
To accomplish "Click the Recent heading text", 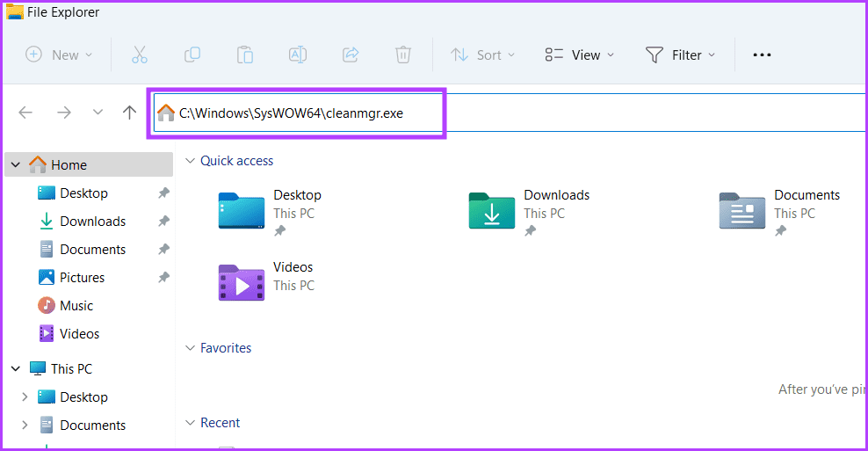I will pyautogui.click(x=221, y=423).
